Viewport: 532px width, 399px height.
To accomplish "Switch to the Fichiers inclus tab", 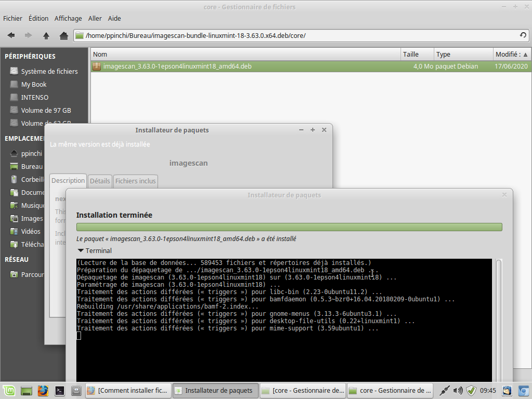I will 135,181.
